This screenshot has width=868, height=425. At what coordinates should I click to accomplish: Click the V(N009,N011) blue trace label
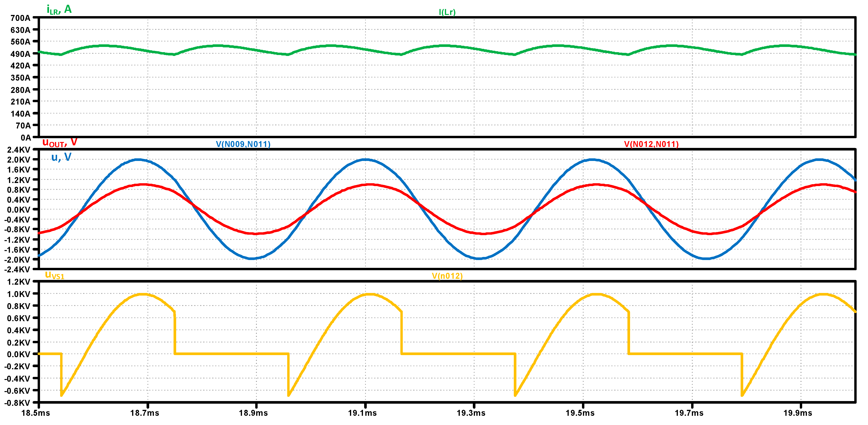pyautogui.click(x=243, y=144)
